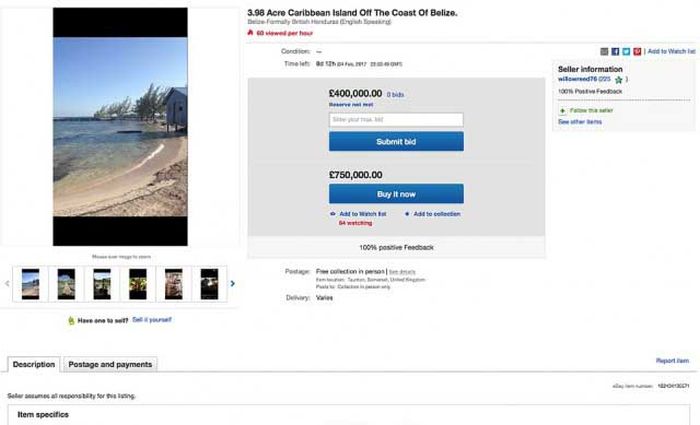Click in the max bid input field
Image resolution: width=700 pixels, height=425 pixels.
[396, 120]
